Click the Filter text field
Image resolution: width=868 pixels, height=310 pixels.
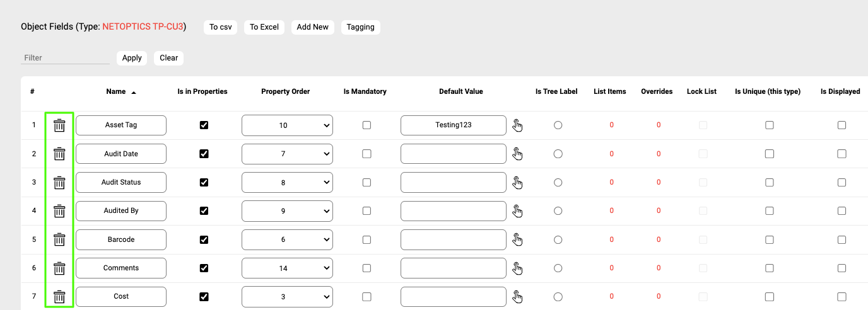65,58
